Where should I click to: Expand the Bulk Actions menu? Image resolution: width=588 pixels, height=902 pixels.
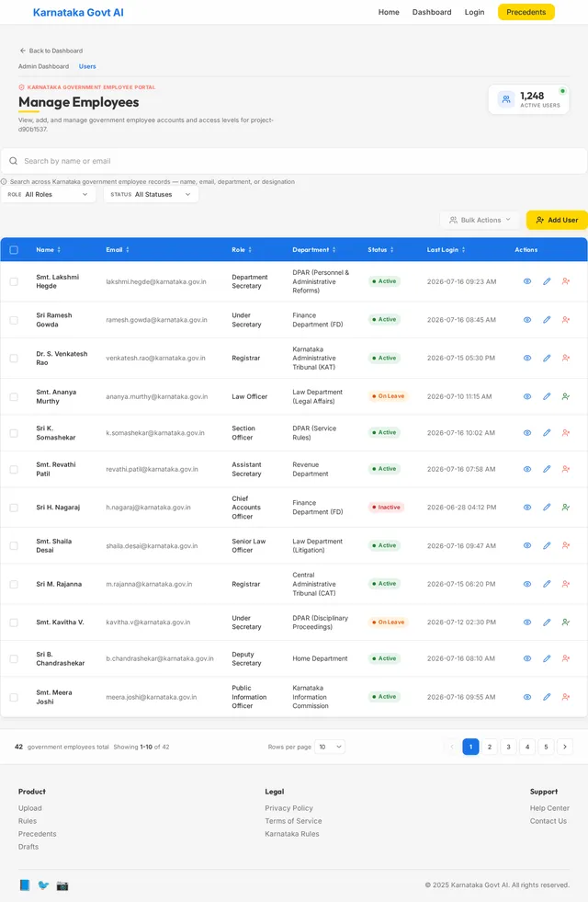(480, 220)
